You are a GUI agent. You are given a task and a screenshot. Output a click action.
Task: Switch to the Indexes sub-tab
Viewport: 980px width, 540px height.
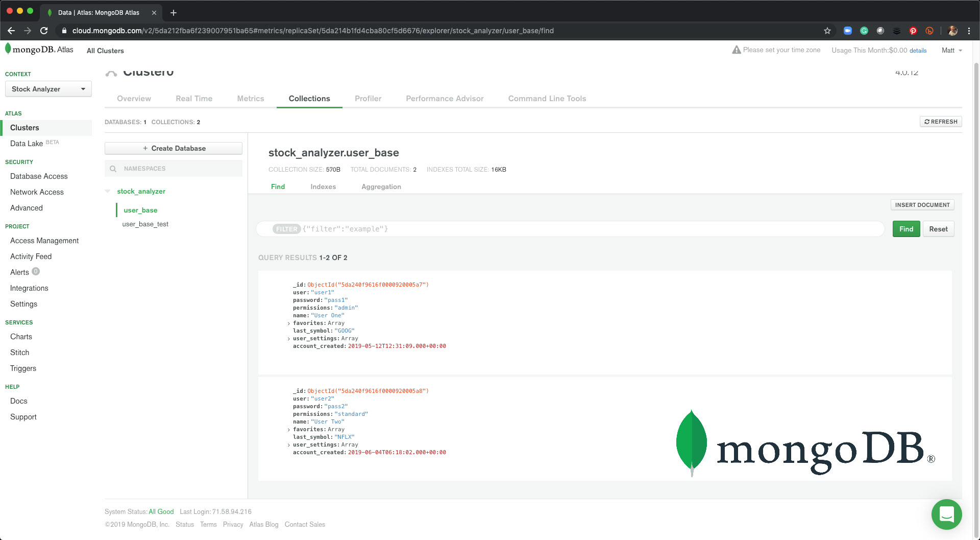click(x=323, y=186)
